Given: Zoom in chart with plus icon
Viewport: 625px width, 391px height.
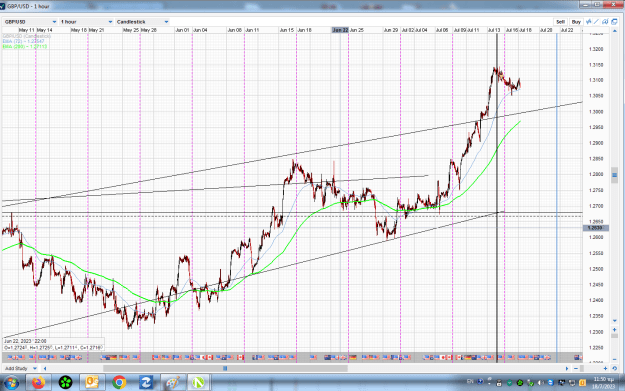Looking at the screenshot, I should 605,368.
